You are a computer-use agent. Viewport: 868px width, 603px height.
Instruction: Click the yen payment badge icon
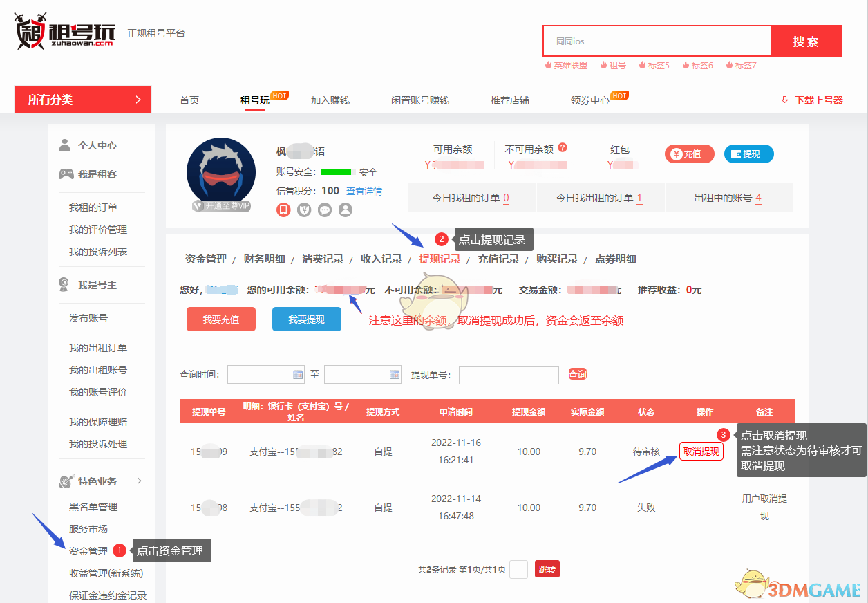coord(304,210)
